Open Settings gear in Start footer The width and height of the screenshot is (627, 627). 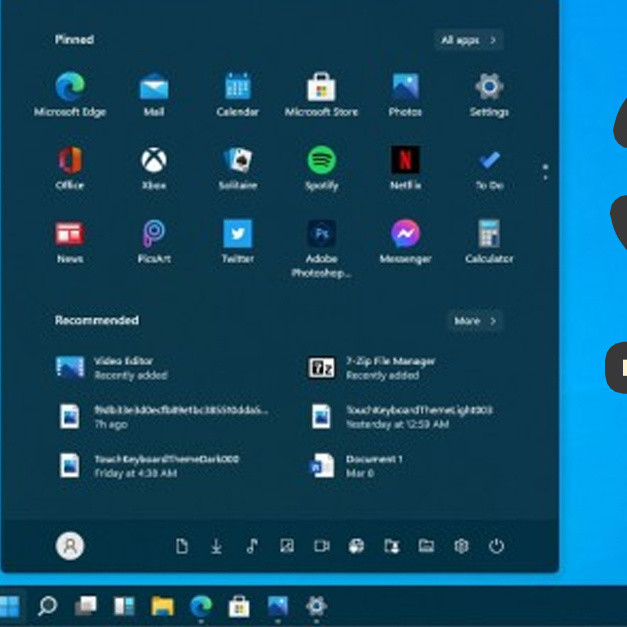pos(461,546)
